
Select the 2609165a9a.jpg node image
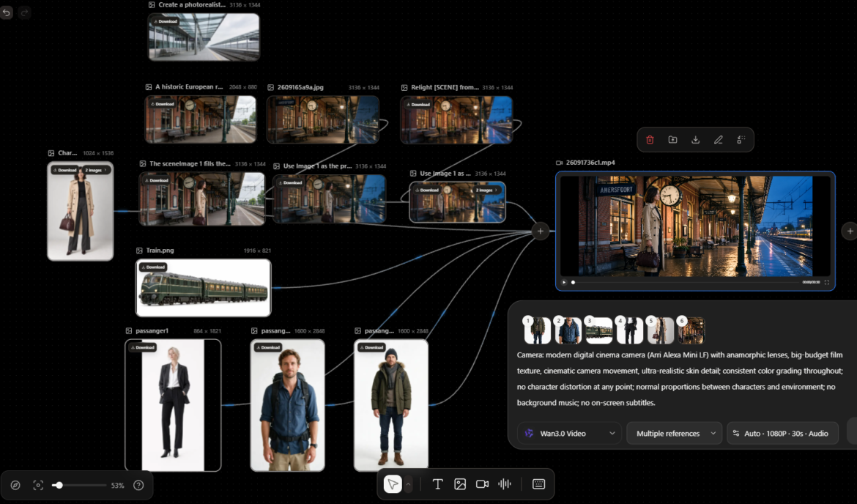pos(323,119)
